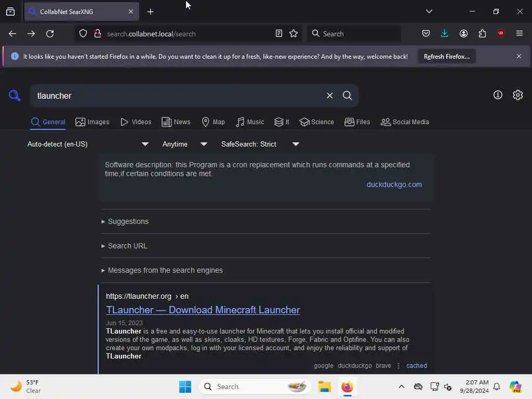532x399 pixels.
Task: Switch to News category
Action: pyautogui.click(x=176, y=122)
